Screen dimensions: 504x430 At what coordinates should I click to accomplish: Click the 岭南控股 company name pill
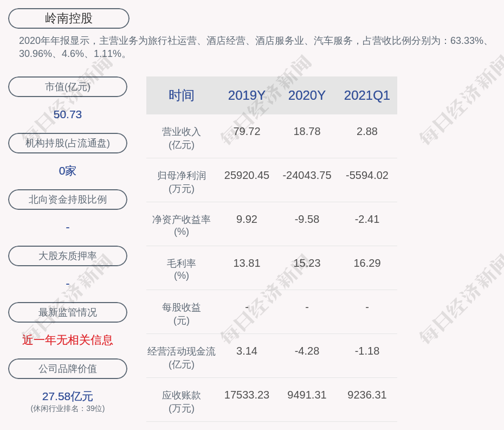click(x=69, y=18)
